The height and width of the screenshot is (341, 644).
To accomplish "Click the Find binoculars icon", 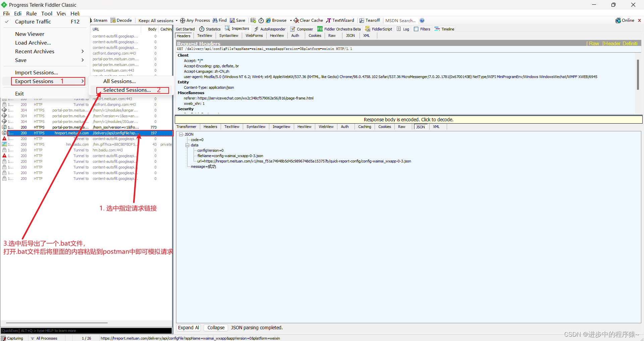I will point(215,20).
